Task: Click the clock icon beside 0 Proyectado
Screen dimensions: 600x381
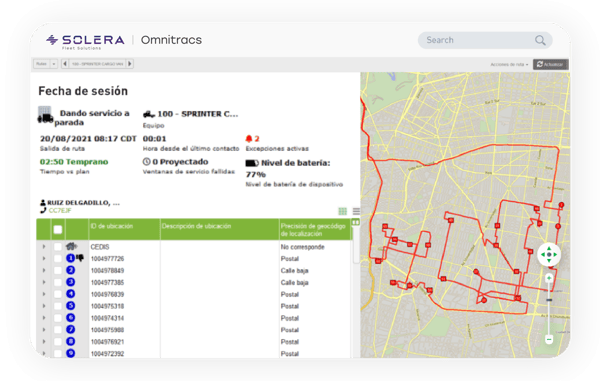Action: tap(146, 161)
